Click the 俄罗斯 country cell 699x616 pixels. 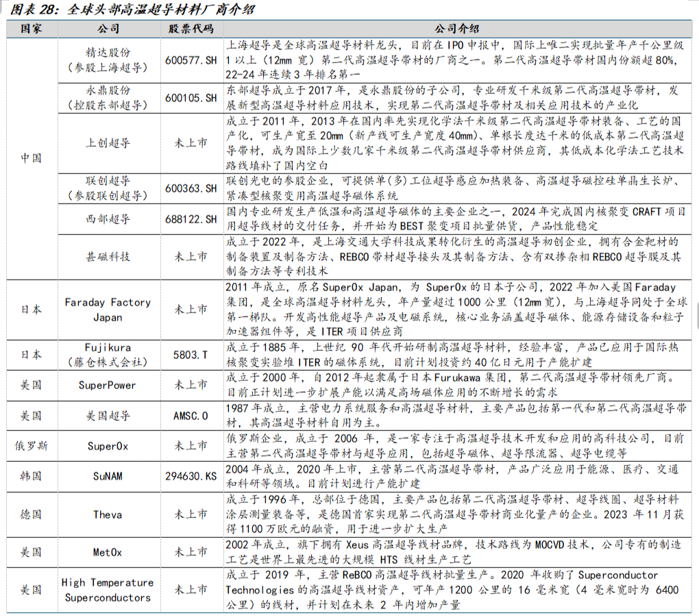pos(32,446)
